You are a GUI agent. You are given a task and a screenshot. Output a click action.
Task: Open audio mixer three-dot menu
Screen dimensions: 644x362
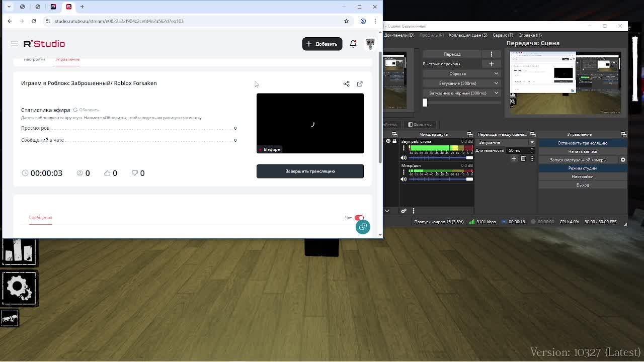pos(414,211)
